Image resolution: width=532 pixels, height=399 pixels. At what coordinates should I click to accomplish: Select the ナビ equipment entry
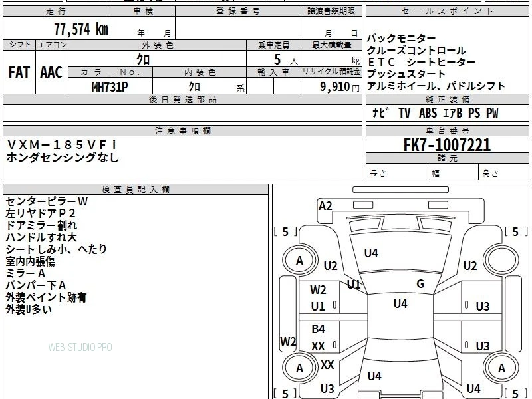tap(380, 112)
